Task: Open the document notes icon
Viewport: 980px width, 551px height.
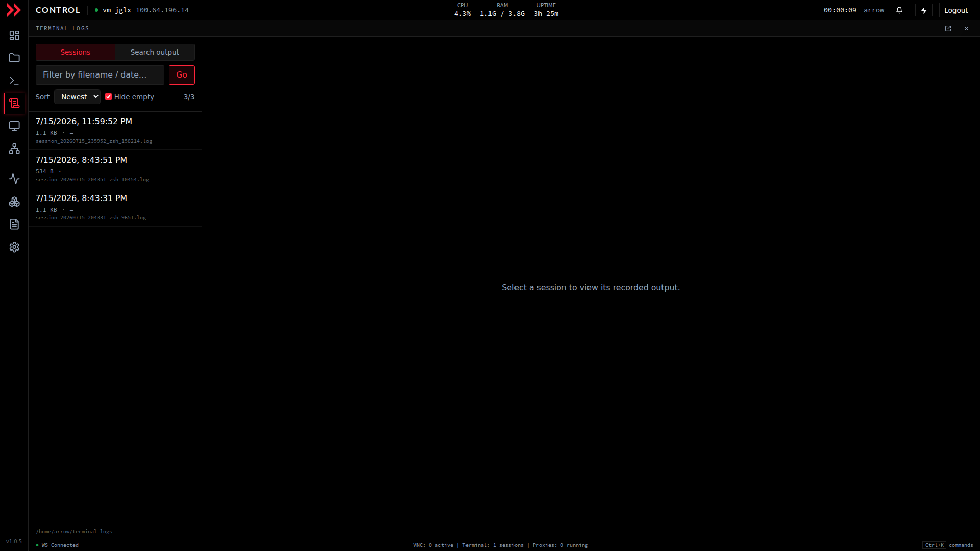Action: (x=14, y=224)
